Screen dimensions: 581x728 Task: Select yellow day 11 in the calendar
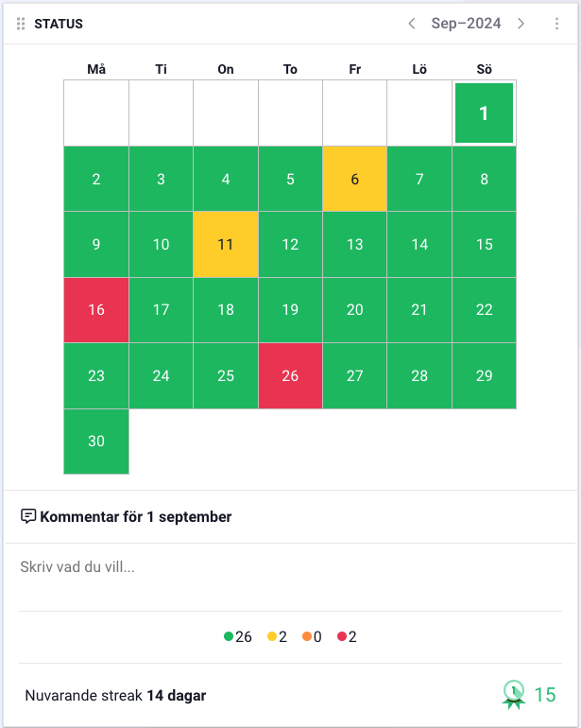(225, 244)
